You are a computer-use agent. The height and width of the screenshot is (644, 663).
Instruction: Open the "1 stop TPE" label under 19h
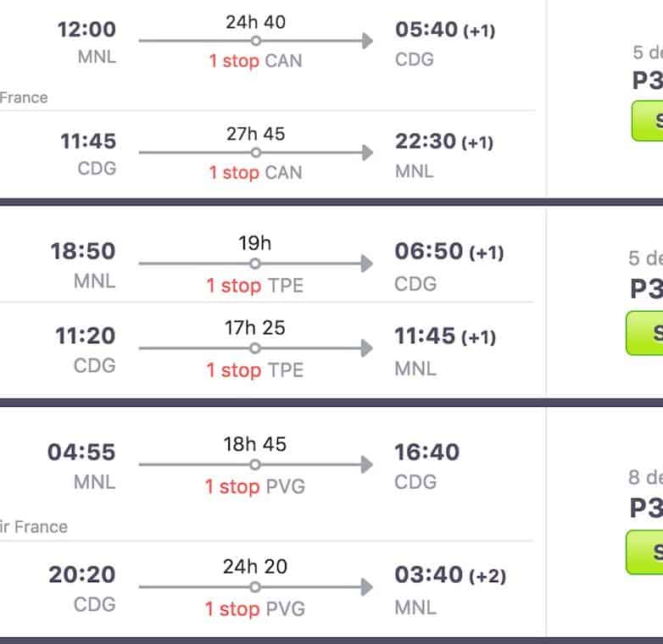point(254,286)
